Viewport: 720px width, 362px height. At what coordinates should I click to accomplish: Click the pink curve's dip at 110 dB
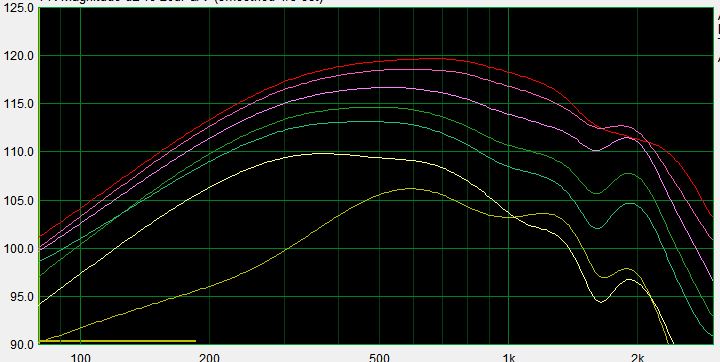(596, 150)
